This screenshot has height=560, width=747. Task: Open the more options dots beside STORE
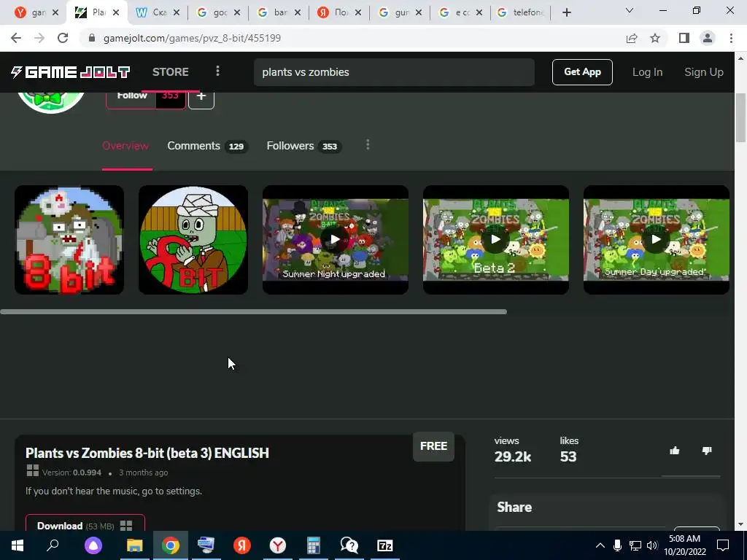(x=217, y=71)
